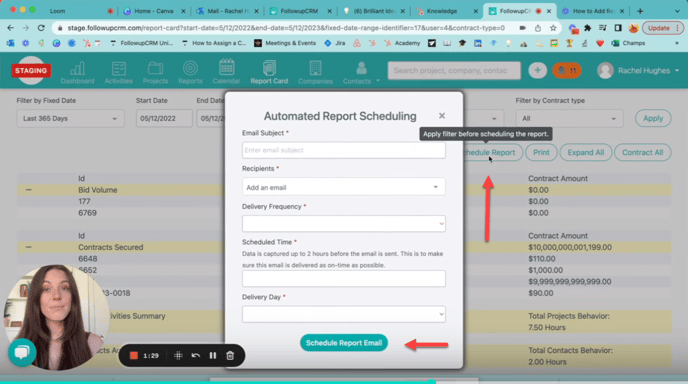This screenshot has width=688, height=384.
Task: Open the Companies nav icon
Action: coord(315,72)
